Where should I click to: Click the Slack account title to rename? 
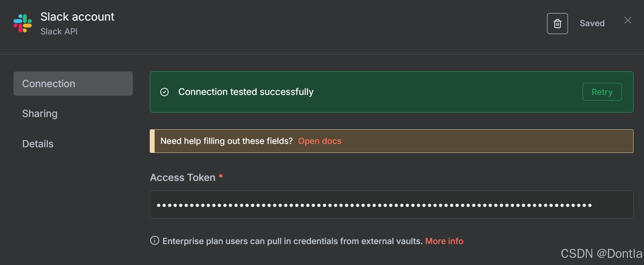tap(77, 16)
